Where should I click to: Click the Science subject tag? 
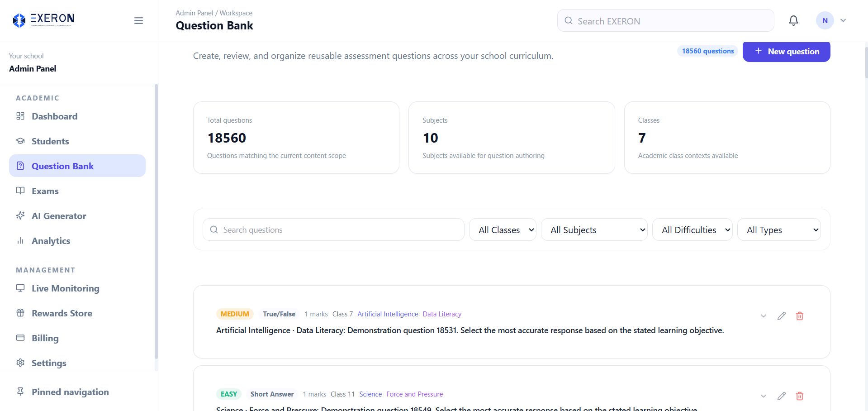[x=370, y=394]
